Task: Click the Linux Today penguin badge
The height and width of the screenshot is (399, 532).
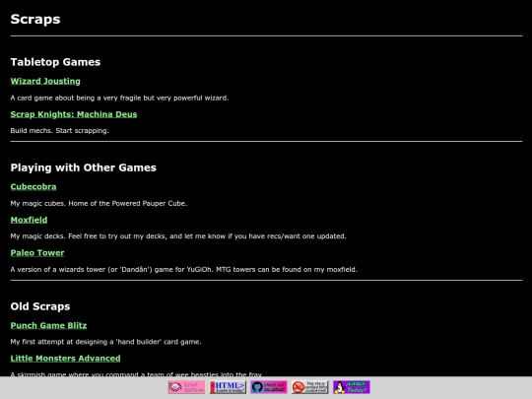Action: pos(351,387)
